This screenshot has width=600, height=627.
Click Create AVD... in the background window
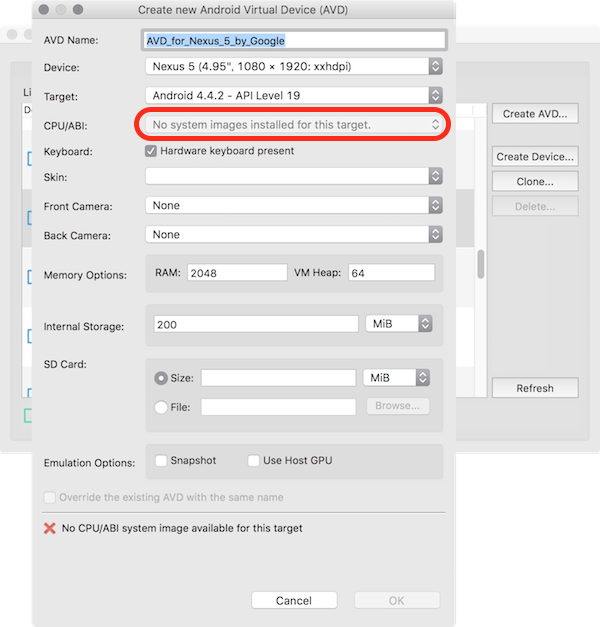(x=535, y=114)
